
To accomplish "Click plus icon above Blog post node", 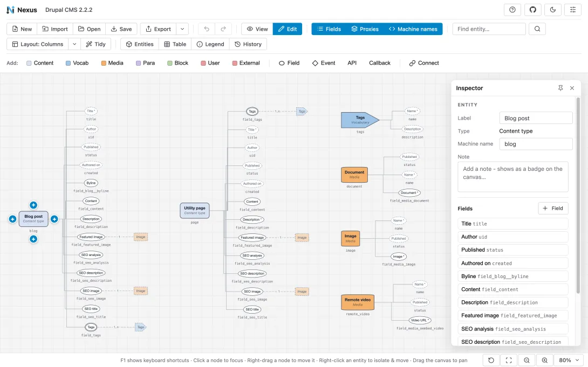I will point(33,205).
